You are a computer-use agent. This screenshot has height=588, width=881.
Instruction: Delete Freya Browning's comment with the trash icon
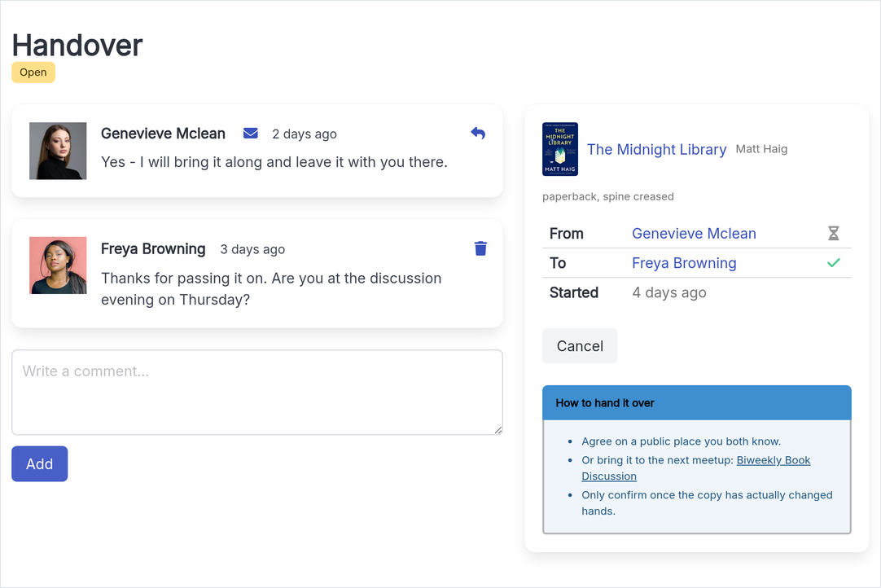tap(480, 248)
